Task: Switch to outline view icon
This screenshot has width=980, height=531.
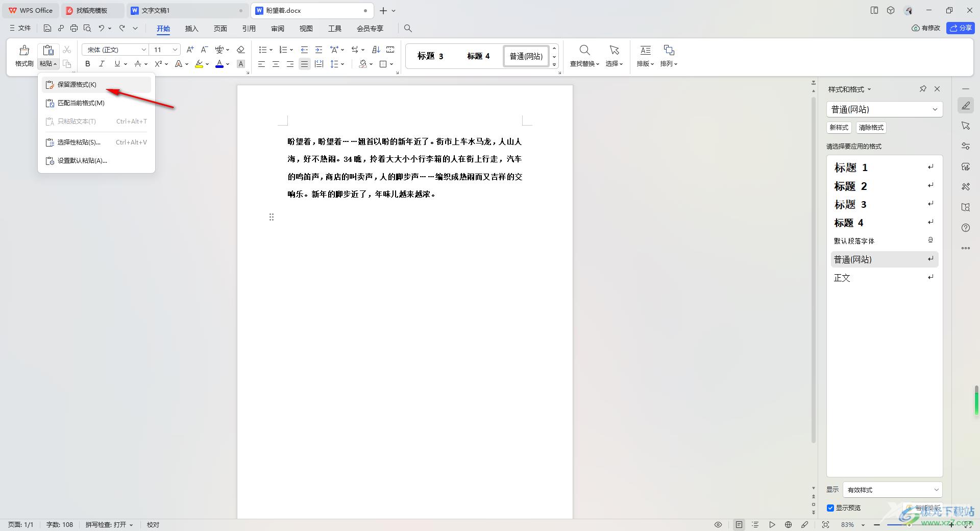Action: [x=755, y=524]
